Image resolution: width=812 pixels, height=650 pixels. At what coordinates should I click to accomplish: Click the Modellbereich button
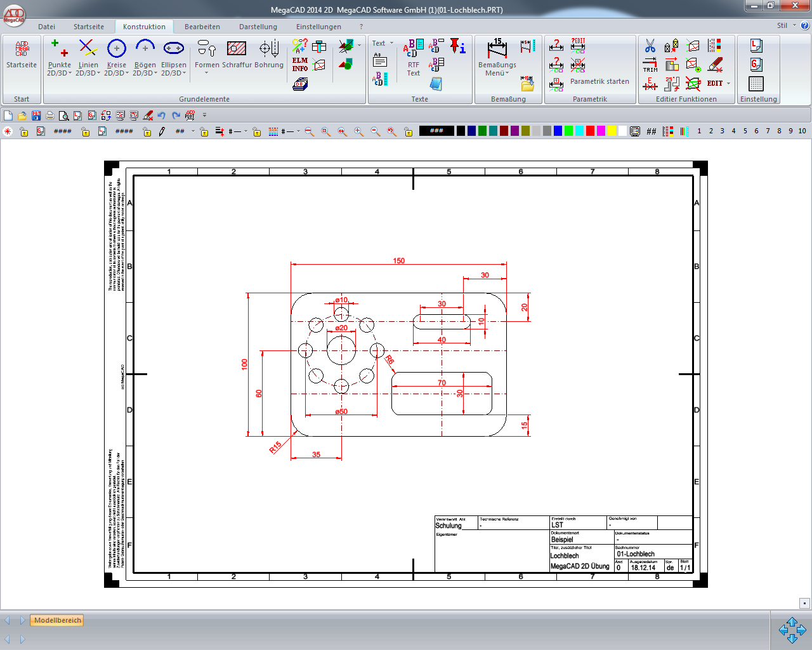(58, 620)
